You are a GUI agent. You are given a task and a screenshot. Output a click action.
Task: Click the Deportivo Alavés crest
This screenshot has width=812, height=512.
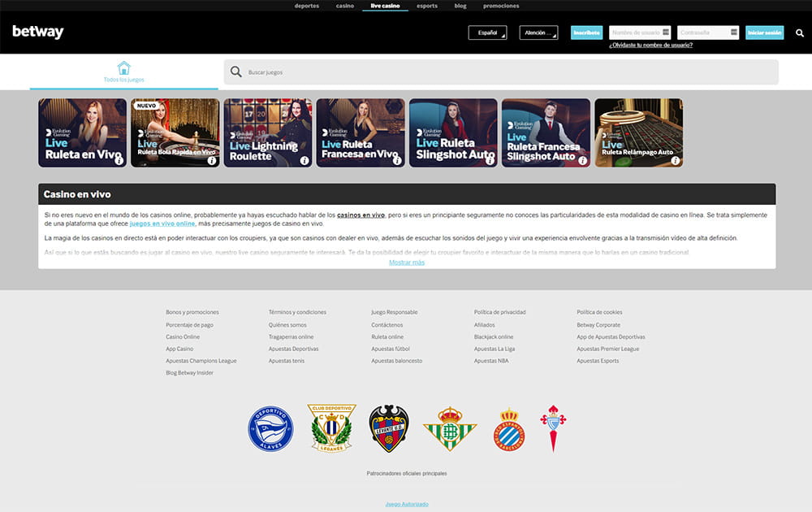click(270, 428)
